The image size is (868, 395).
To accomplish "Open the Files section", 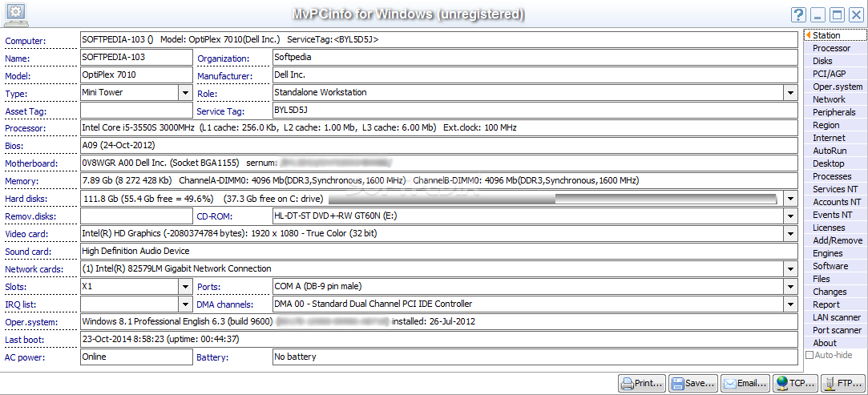I will 835,279.
